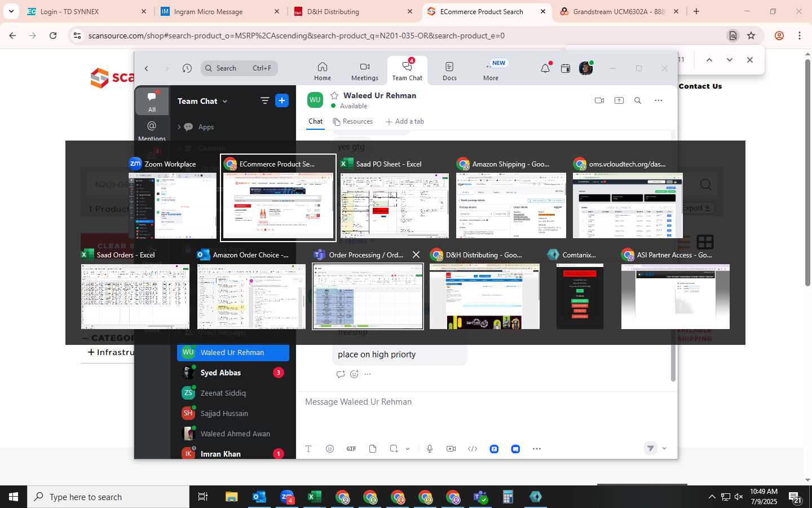Image resolution: width=812 pixels, height=508 pixels.
Task: Click the GIF button in composer
Action: tap(351, 449)
